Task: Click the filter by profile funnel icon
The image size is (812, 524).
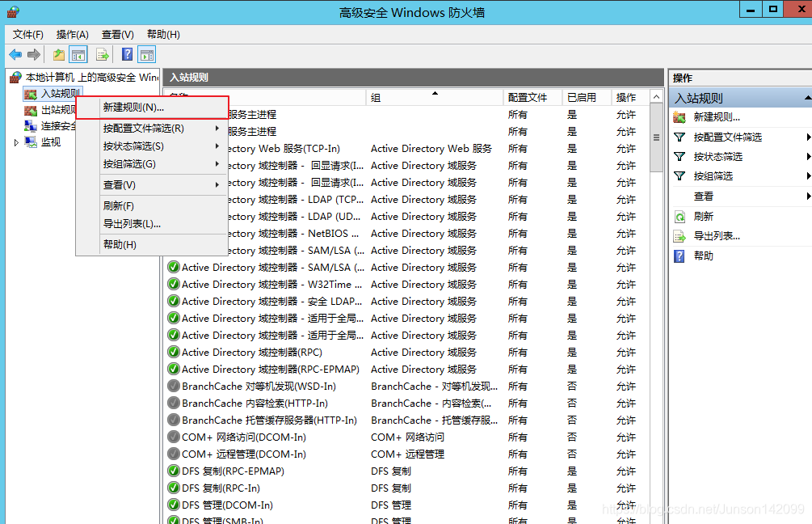Action: 679,137
